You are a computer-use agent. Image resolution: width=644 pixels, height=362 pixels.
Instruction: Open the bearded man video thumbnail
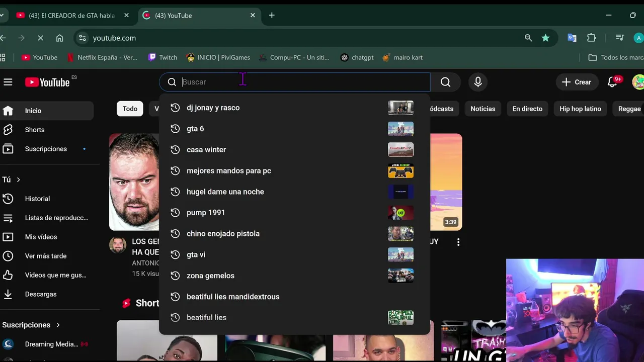[134, 182]
